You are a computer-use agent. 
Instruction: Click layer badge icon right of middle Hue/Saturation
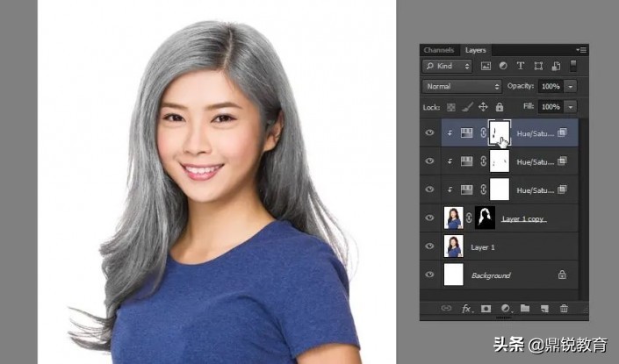coord(562,161)
